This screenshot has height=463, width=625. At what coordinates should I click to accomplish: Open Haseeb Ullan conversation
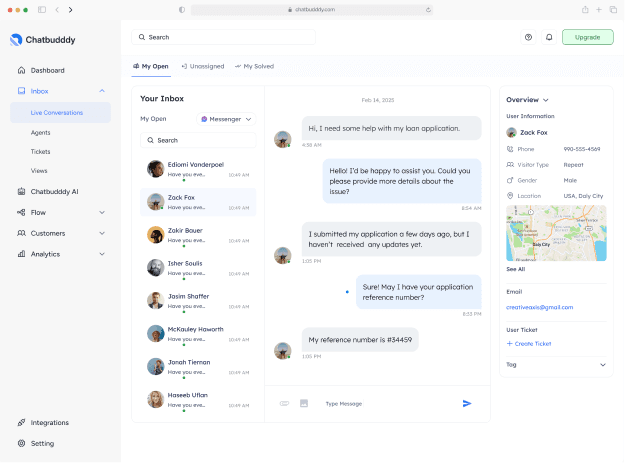(x=198, y=400)
